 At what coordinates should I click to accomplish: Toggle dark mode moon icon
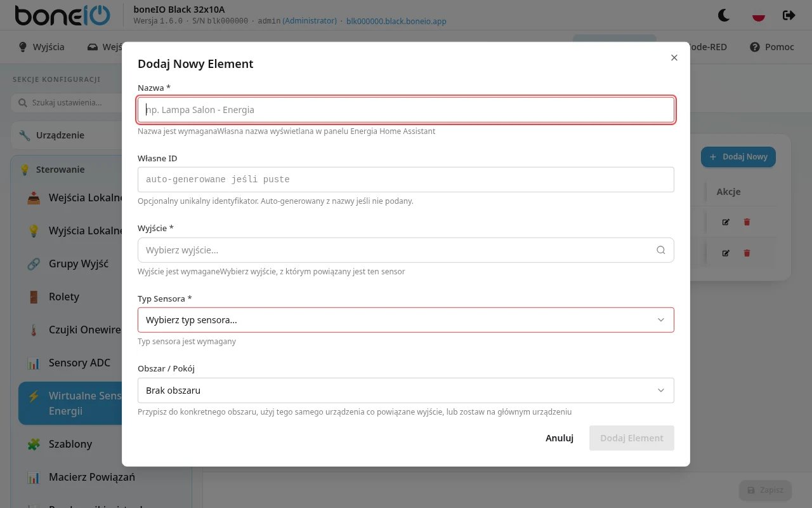click(x=724, y=15)
